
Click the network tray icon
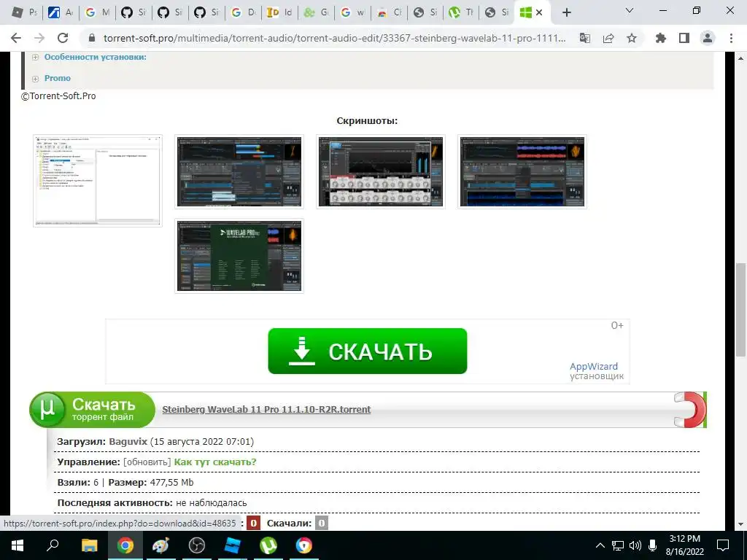tap(618, 545)
